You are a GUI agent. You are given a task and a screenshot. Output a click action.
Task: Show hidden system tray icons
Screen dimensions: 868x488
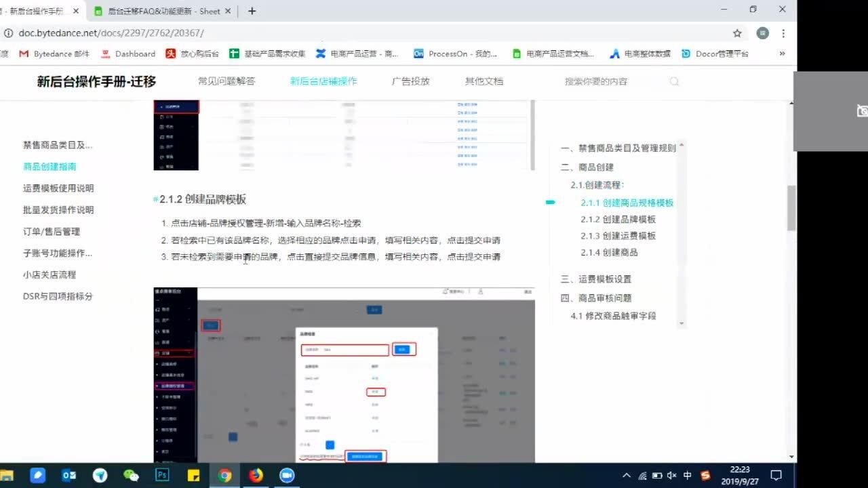(x=626, y=475)
